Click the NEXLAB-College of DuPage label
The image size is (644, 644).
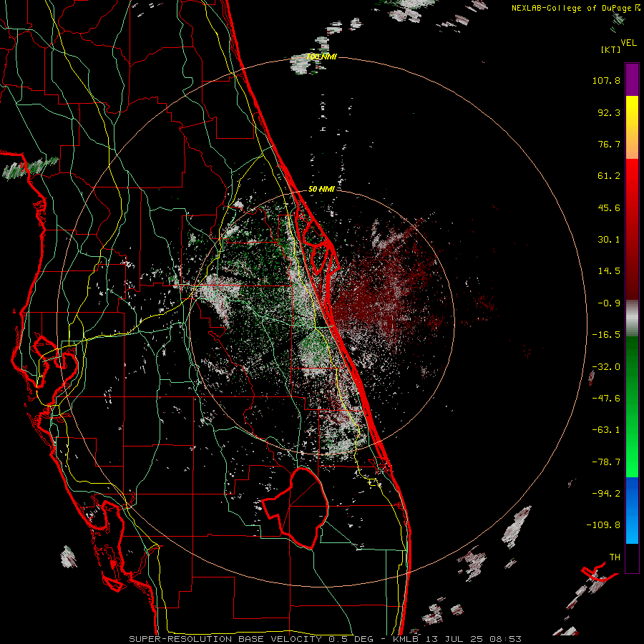pyautogui.click(x=572, y=8)
